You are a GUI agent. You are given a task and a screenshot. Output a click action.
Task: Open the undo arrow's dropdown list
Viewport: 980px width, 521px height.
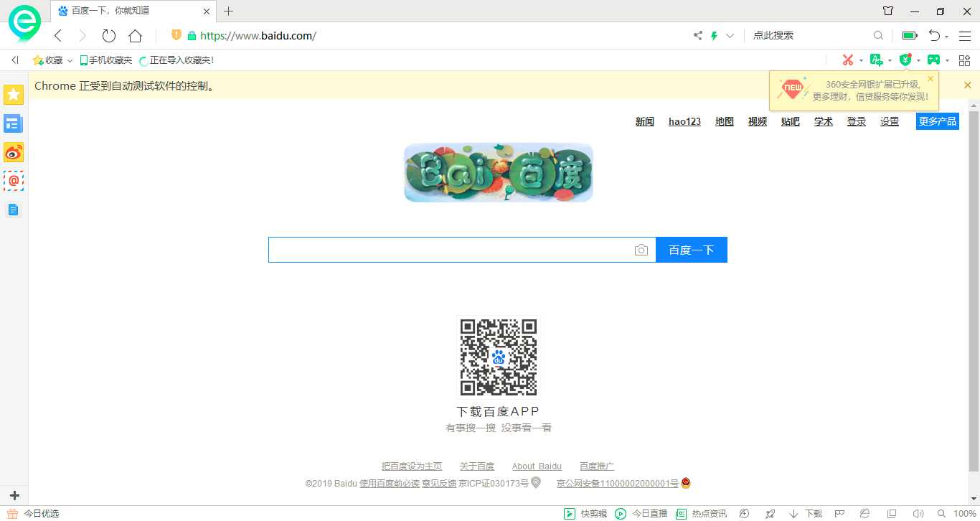[x=946, y=37]
